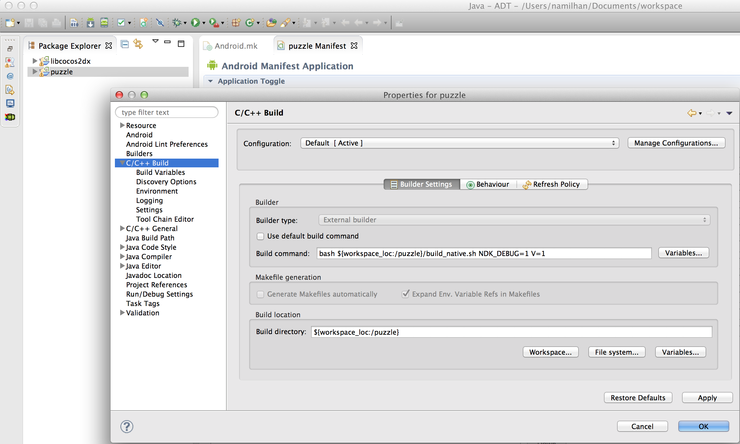Select the Package Explorer tab

(x=69, y=46)
